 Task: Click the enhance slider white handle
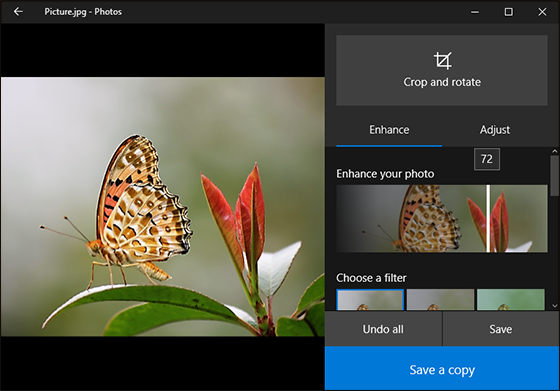pyautogui.click(x=488, y=219)
